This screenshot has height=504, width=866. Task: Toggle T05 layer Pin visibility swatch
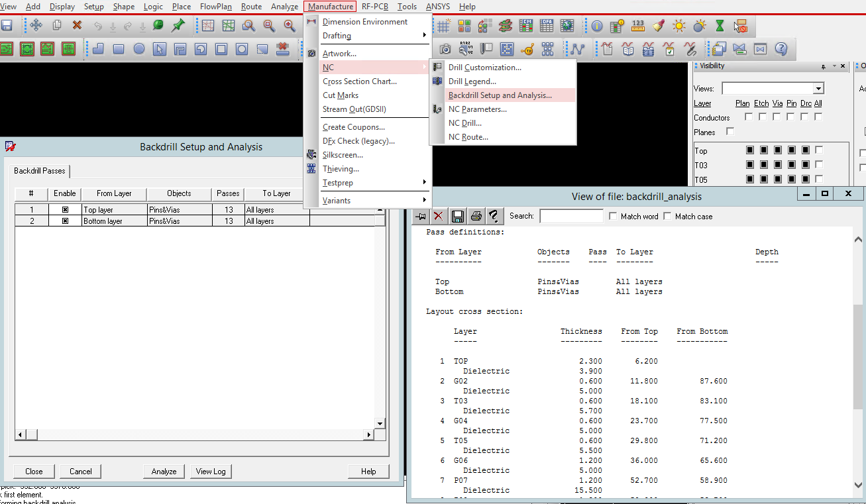pyautogui.click(x=791, y=179)
